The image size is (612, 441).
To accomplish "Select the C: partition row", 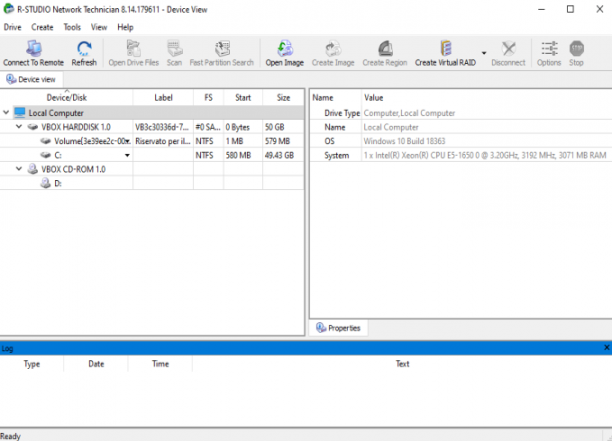I will pos(152,155).
